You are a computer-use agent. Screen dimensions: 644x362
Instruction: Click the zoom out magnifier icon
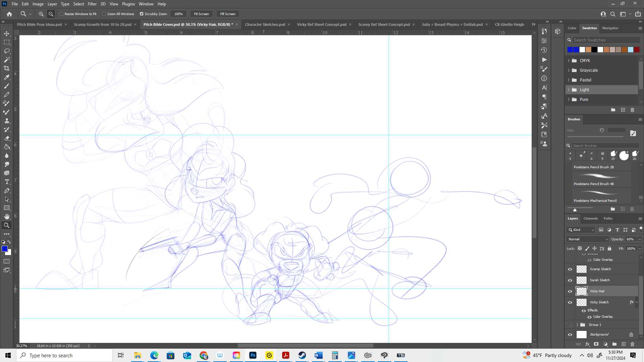(x=51, y=14)
